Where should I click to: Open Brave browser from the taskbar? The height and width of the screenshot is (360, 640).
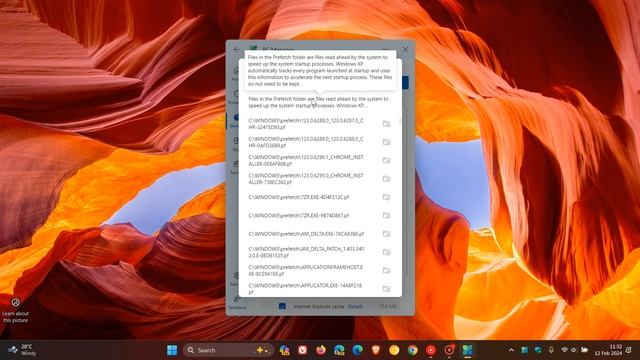coord(376,350)
